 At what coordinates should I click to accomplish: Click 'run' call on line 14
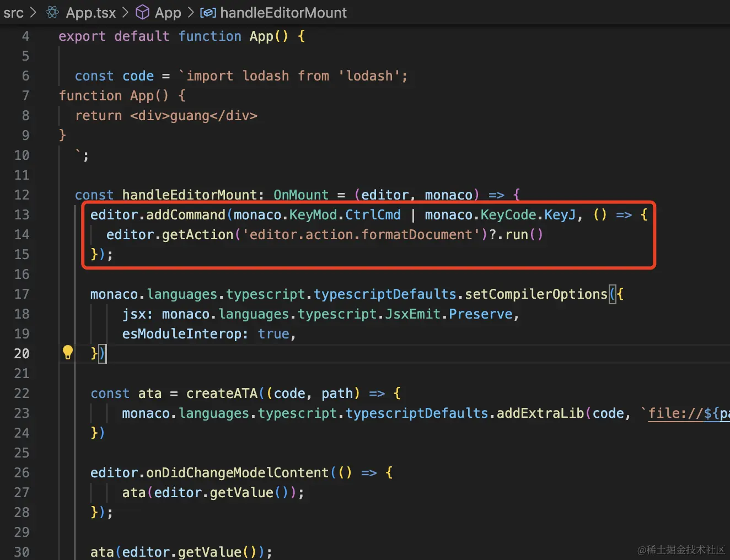click(x=517, y=235)
